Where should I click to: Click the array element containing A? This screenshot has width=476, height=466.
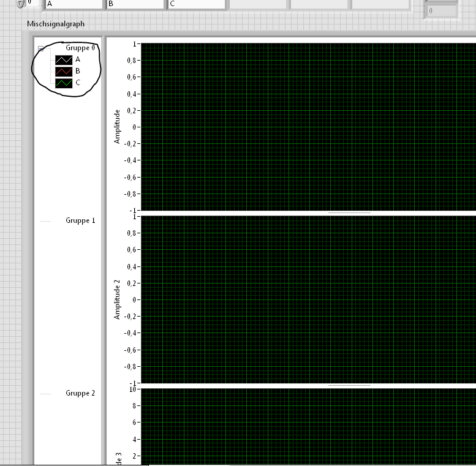coord(74,4)
